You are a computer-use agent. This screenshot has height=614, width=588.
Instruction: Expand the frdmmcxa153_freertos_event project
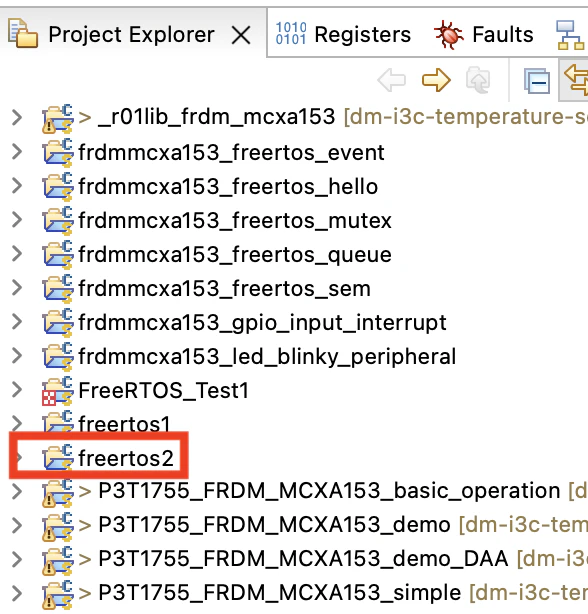point(16,152)
